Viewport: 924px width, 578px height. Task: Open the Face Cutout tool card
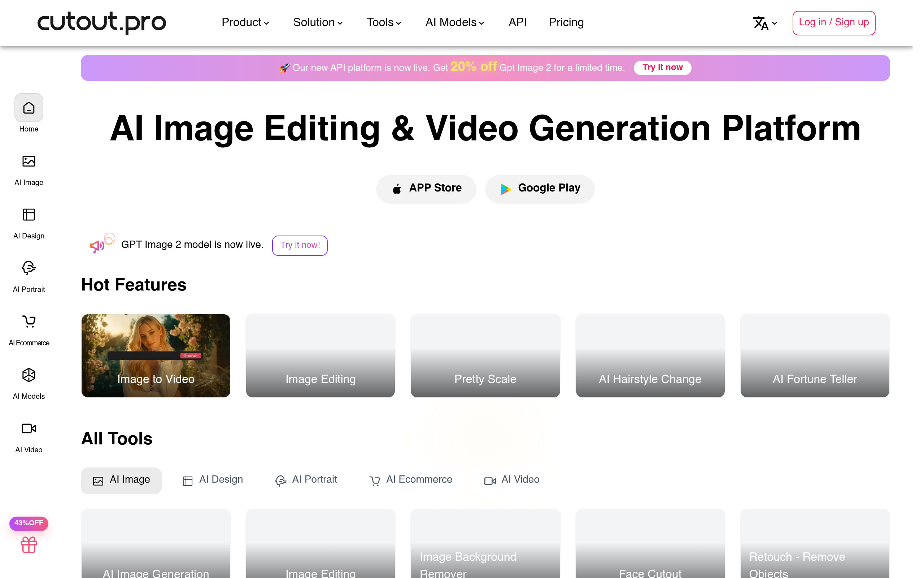pos(650,543)
